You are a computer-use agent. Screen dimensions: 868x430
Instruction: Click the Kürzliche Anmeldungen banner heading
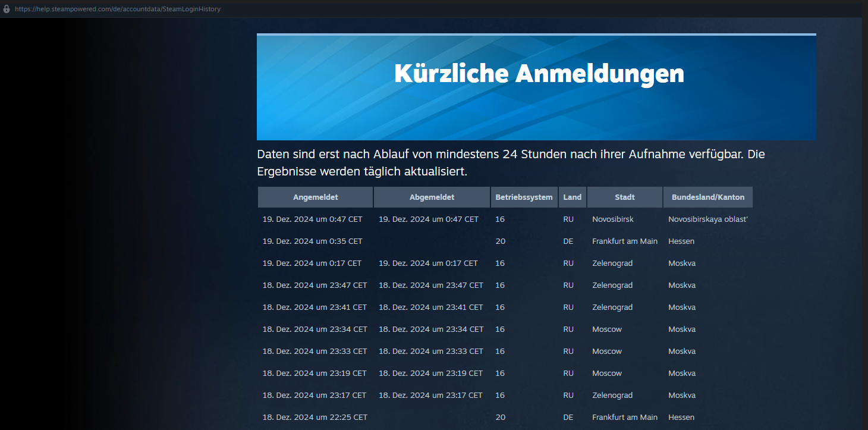pyautogui.click(x=539, y=74)
